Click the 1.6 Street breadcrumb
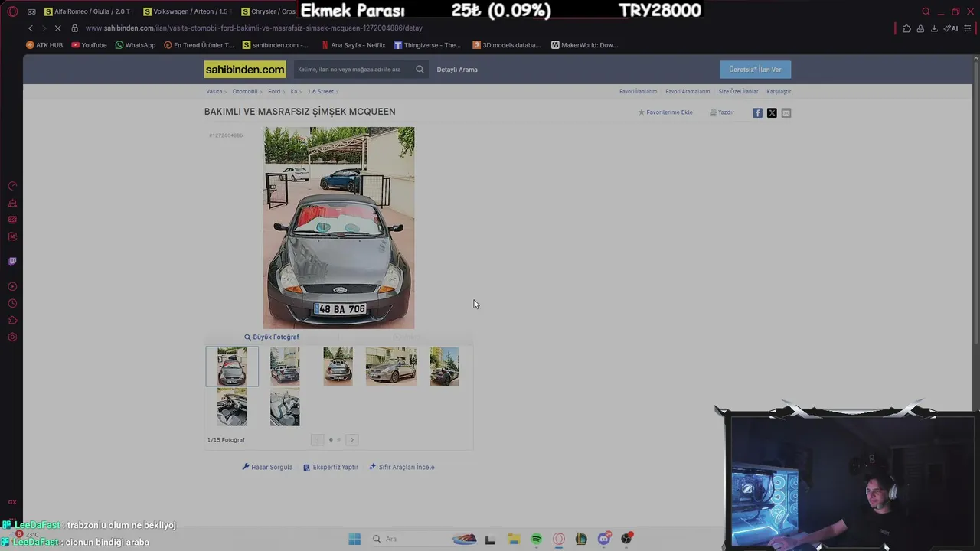The width and height of the screenshot is (980, 551). tap(320, 92)
